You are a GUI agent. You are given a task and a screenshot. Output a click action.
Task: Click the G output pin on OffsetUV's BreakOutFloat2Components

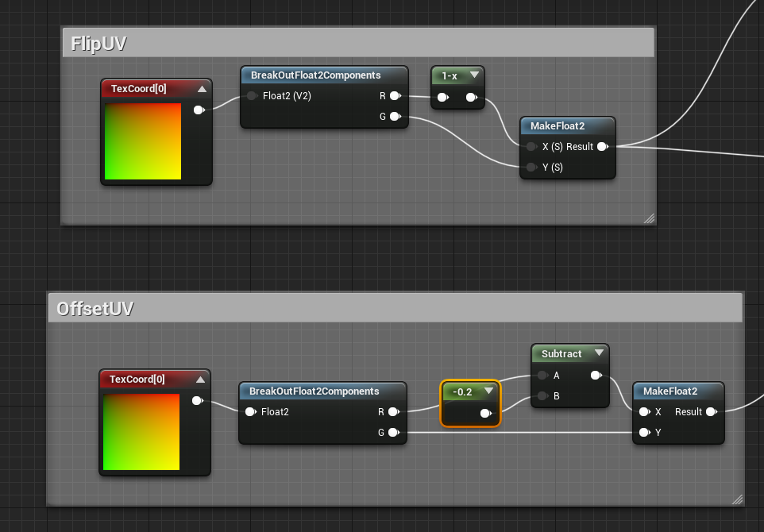point(394,433)
